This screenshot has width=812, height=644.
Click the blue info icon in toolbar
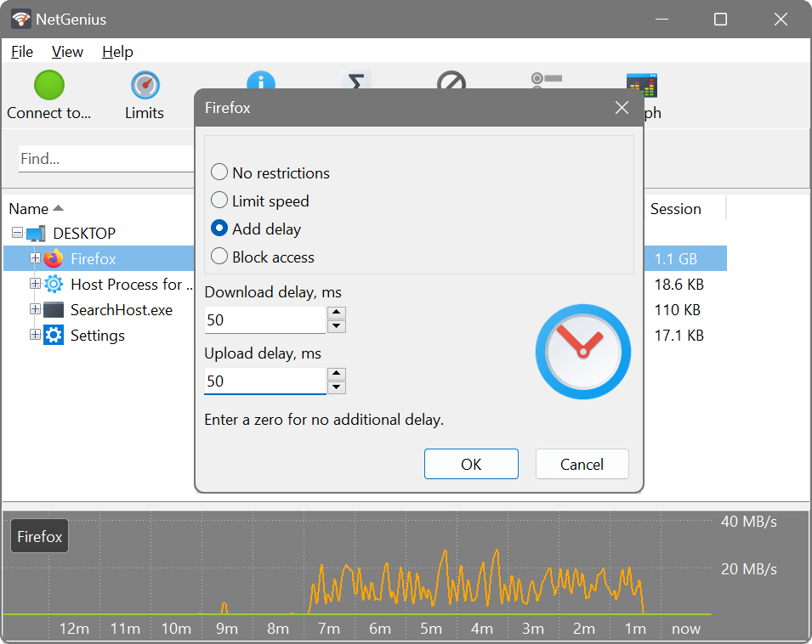(x=260, y=80)
